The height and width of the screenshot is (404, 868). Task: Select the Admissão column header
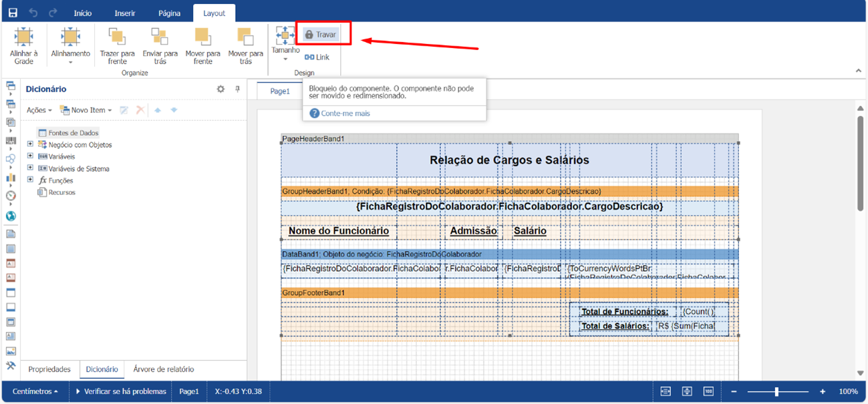point(473,231)
